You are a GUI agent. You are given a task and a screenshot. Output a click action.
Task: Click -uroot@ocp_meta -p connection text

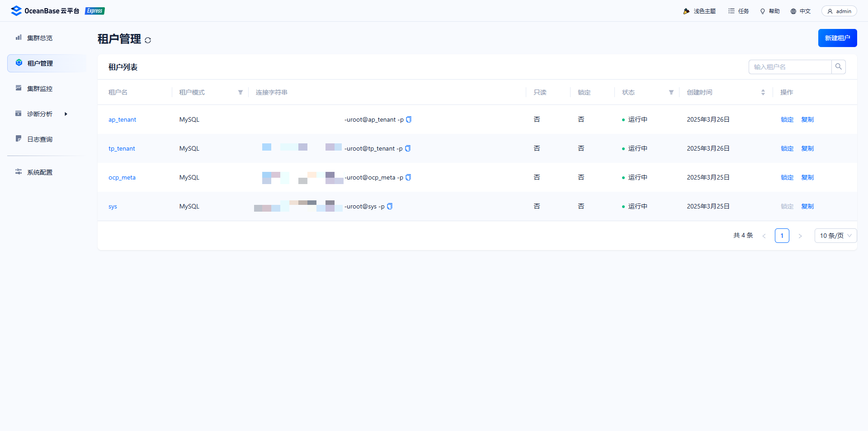coord(374,177)
